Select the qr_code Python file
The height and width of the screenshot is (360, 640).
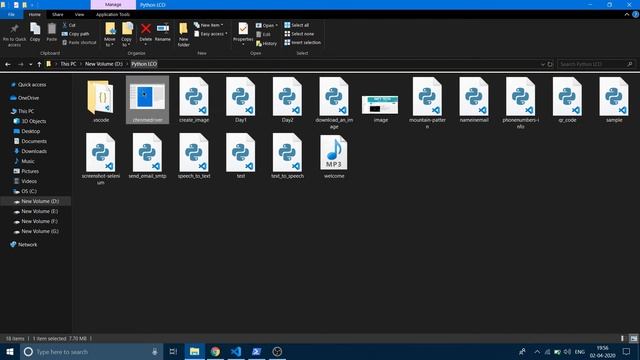click(567, 101)
